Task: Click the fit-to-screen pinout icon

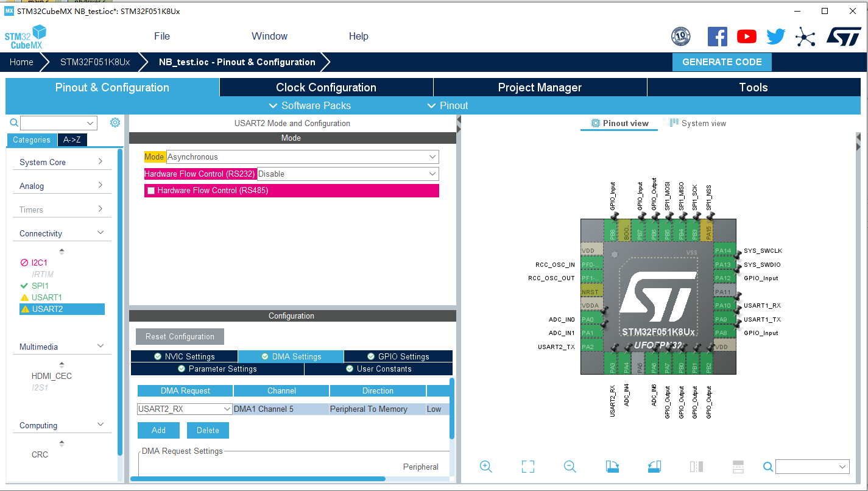Action: click(x=528, y=467)
